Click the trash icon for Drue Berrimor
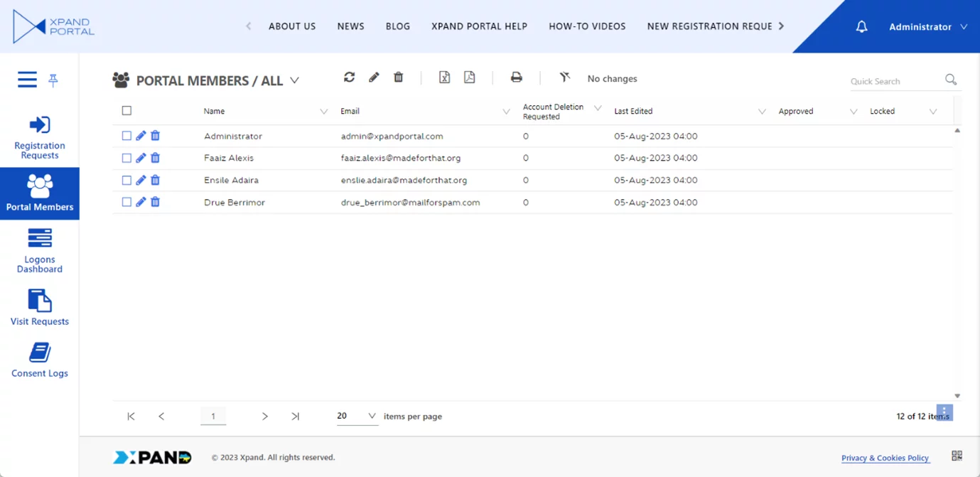The width and height of the screenshot is (980, 477). coord(155,202)
